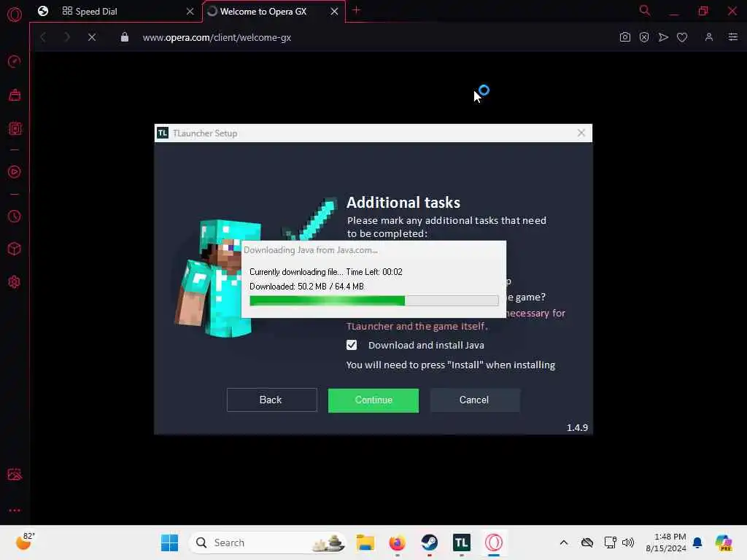Open the volume control in tray
This screenshot has width=747, height=560.
point(628,542)
